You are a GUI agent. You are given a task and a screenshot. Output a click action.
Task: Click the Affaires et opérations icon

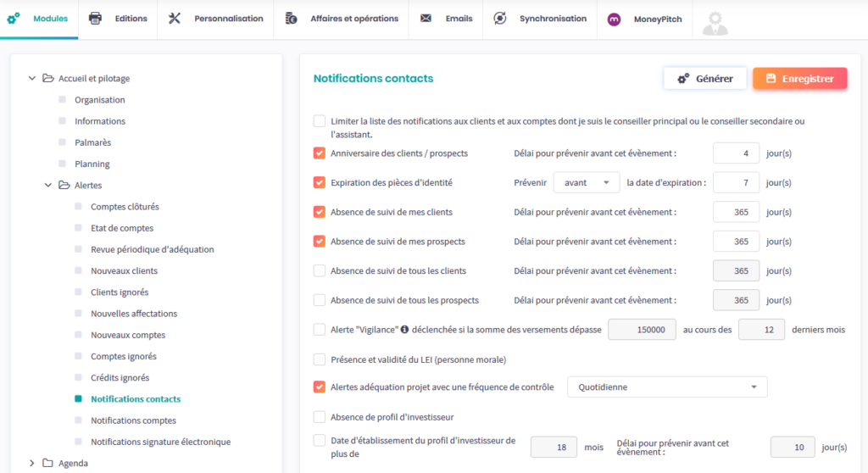[x=291, y=19]
